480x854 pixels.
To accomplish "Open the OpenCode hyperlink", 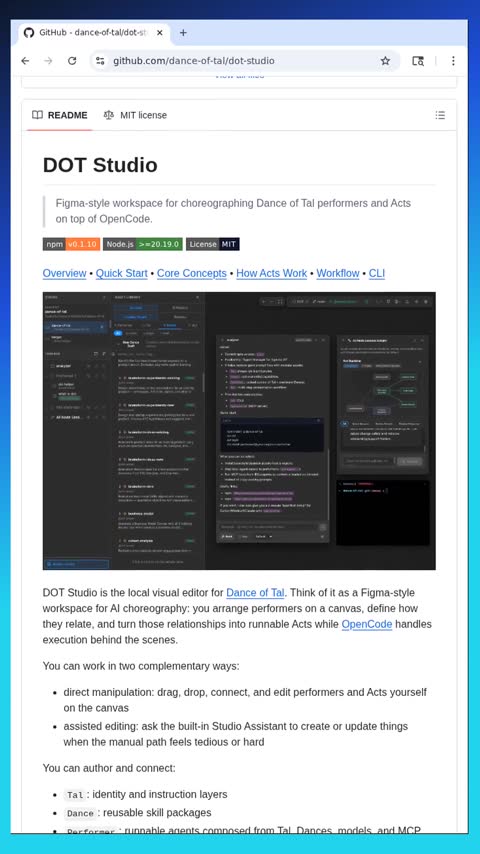I will coord(367,624).
